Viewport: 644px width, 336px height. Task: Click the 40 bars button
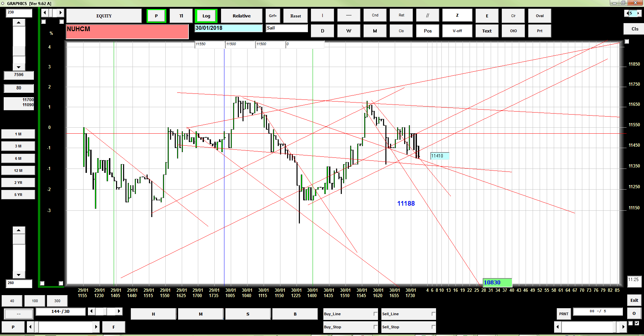tap(12, 301)
